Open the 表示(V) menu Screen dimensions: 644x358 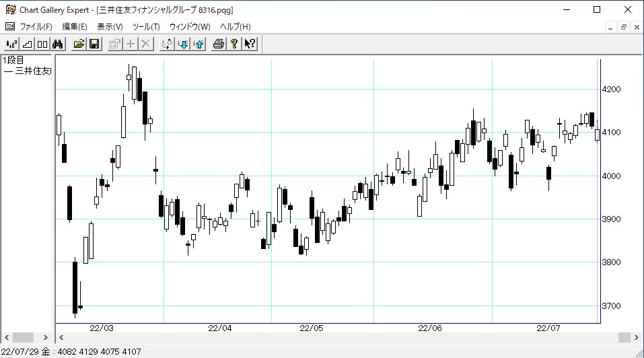click(x=110, y=27)
